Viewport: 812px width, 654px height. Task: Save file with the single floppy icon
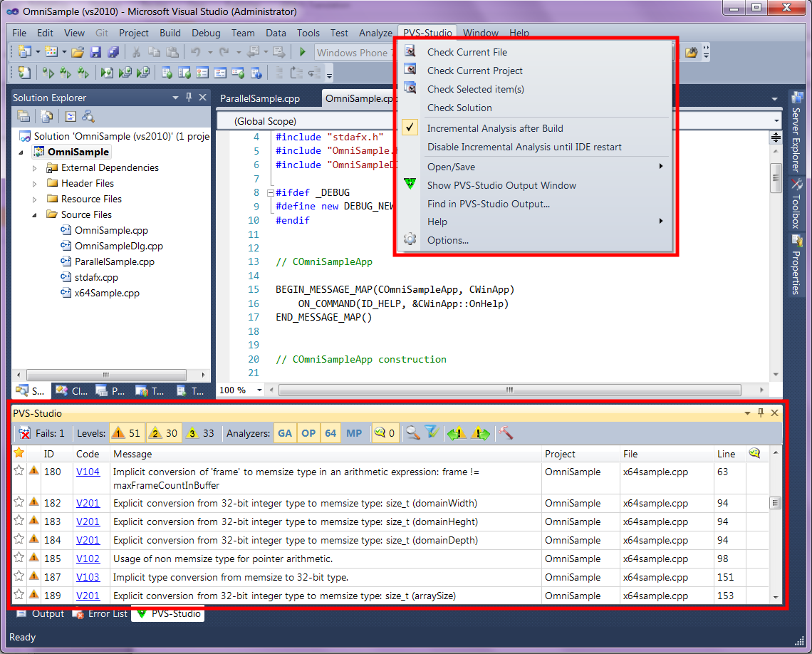(x=95, y=52)
